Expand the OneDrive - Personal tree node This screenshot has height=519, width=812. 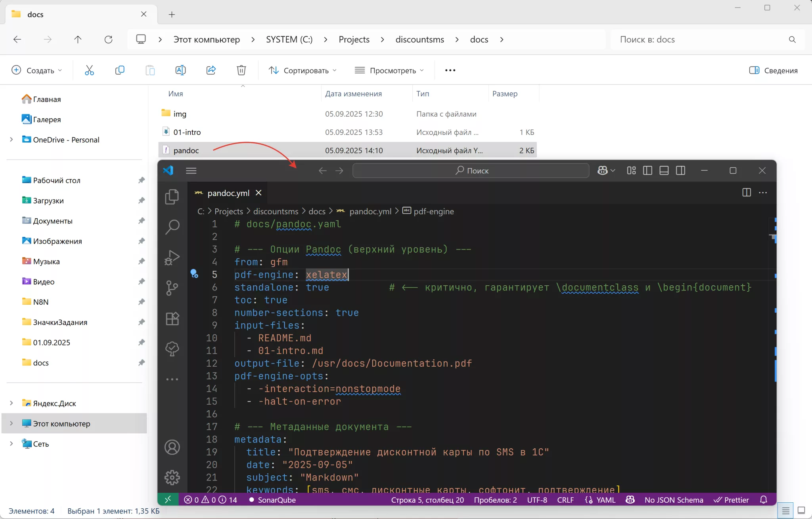(x=11, y=140)
